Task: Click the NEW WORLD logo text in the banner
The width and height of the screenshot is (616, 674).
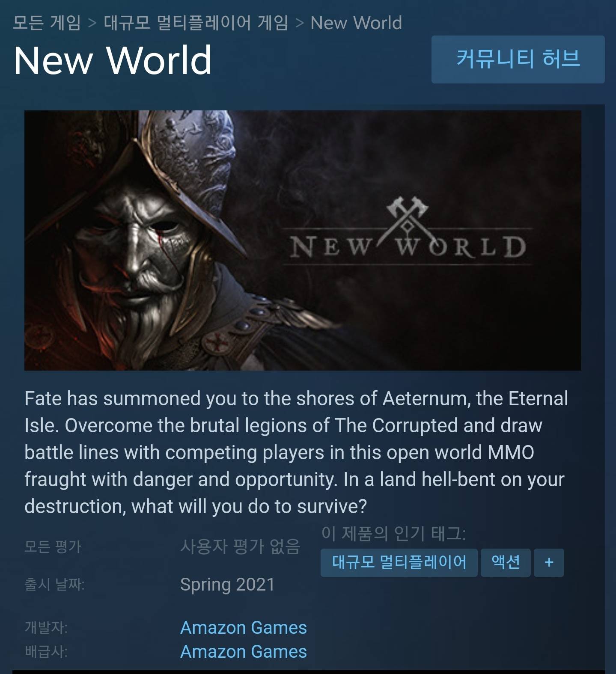Action: pos(408,247)
